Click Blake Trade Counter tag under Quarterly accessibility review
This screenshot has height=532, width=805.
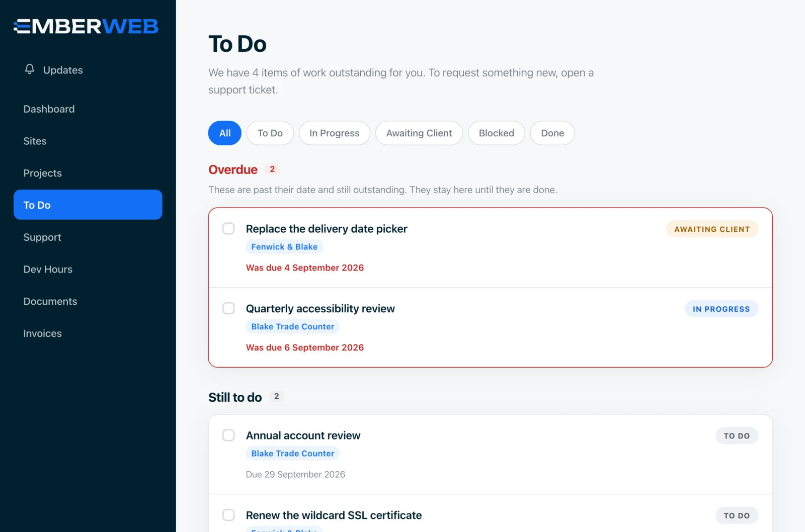(x=293, y=327)
